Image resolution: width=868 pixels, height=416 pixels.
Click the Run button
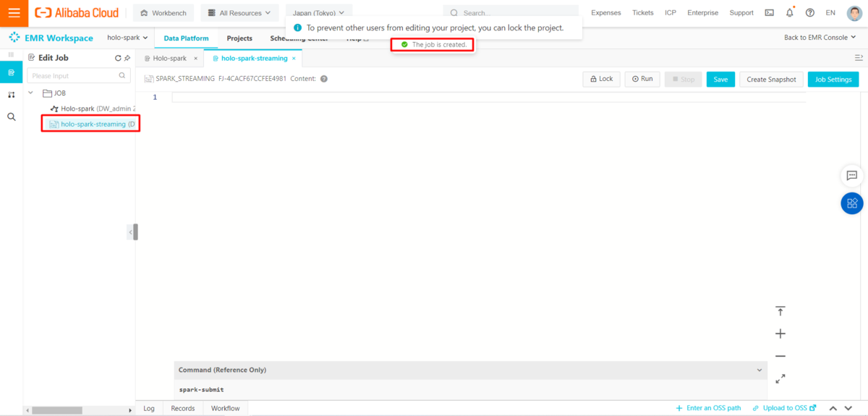(642, 79)
